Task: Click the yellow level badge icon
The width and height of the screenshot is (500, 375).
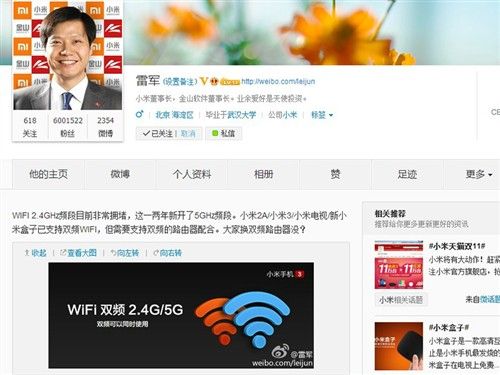Action: coord(230,82)
